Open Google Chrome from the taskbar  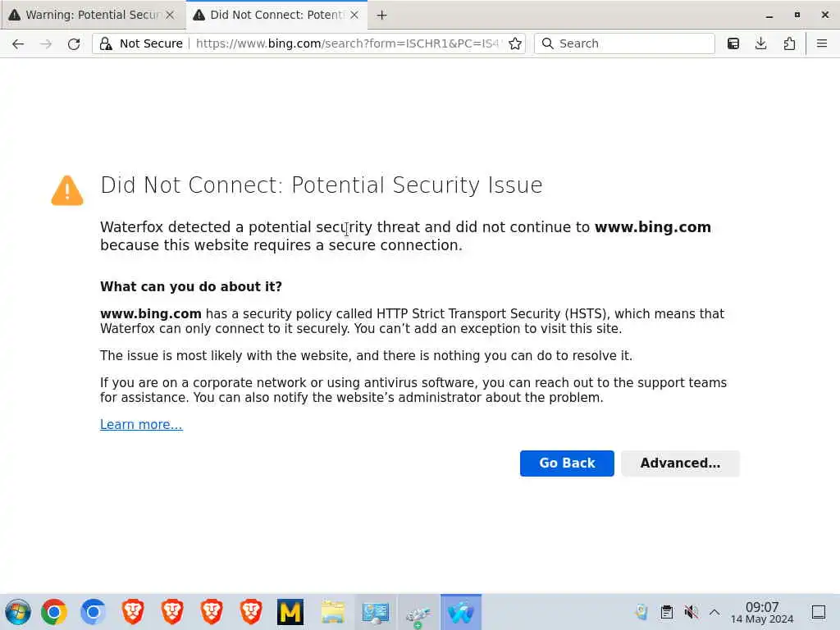point(54,612)
